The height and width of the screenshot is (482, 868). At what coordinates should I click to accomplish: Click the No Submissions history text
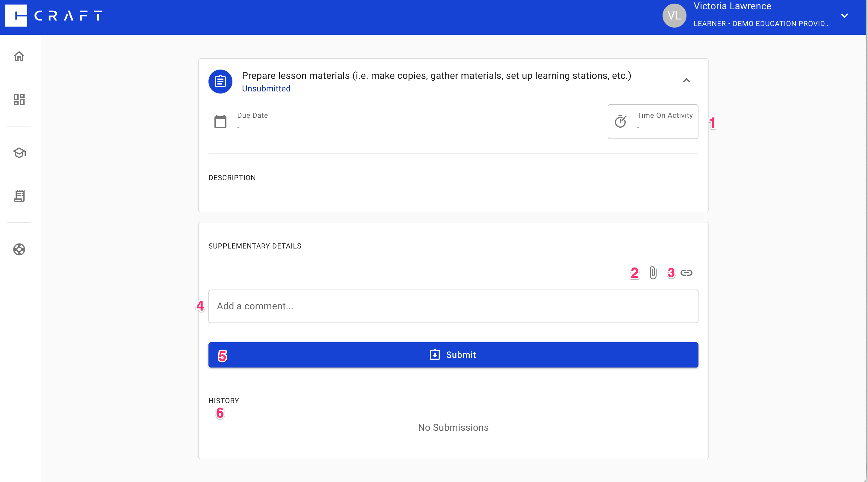point(453,427)
